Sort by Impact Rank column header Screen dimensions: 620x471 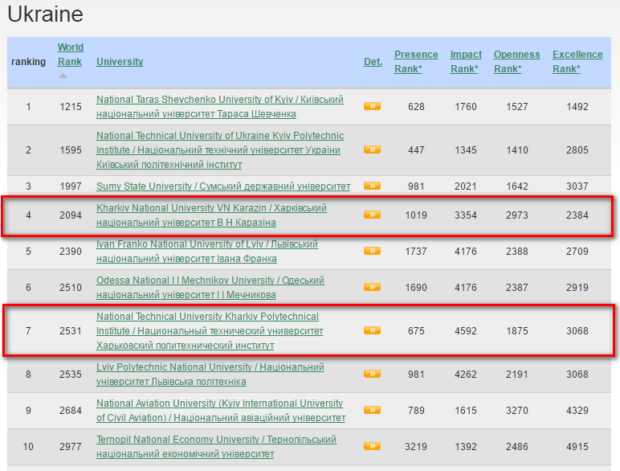[x=466, y=61]
